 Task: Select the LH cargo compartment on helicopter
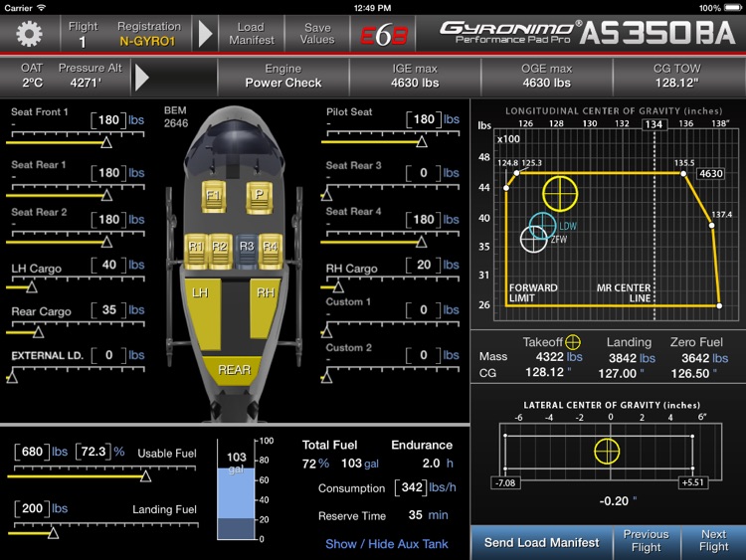point(203,314)
